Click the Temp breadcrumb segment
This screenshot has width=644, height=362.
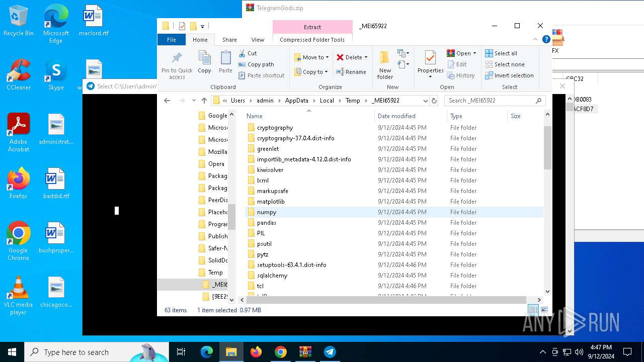tap(353, 101)
